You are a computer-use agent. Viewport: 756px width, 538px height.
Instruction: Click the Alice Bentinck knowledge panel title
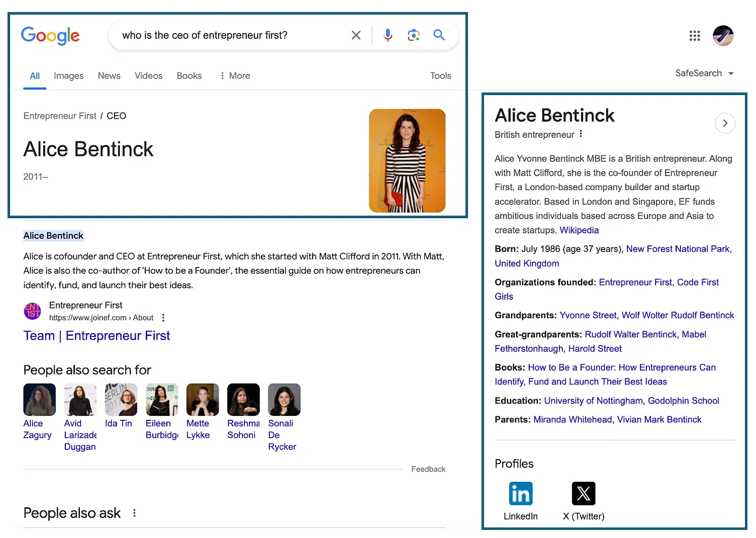click(x=555, y=116)
